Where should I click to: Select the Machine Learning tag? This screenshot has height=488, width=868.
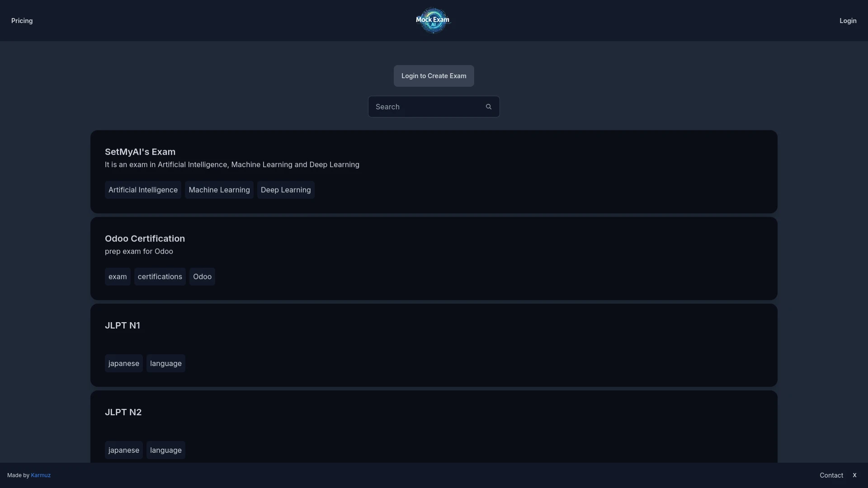(219, 190)
